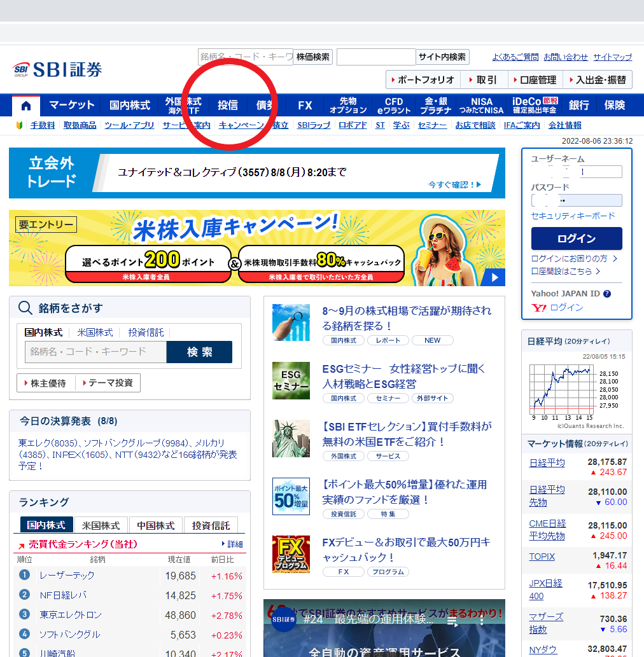The image size is (644, 657).
Task: Open the サイトマップ link
Action: (613, 57)
